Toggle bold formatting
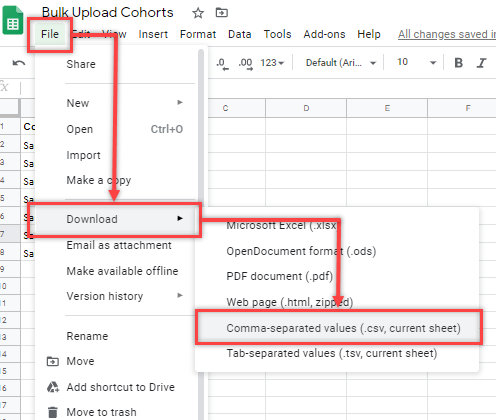 pos(459,63)
